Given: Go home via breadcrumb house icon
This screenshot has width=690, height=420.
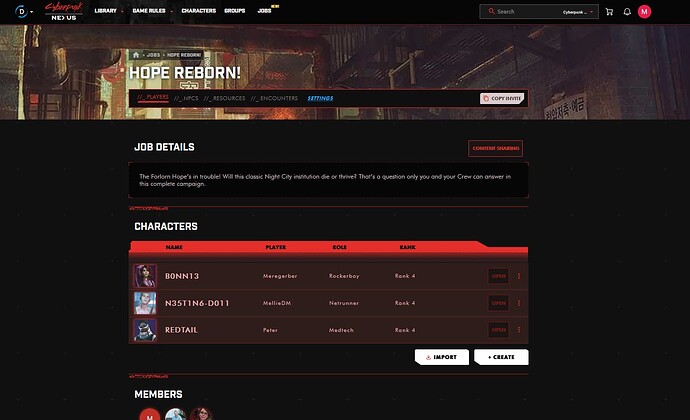Looking at the screenshot, I should pos(136,55).
